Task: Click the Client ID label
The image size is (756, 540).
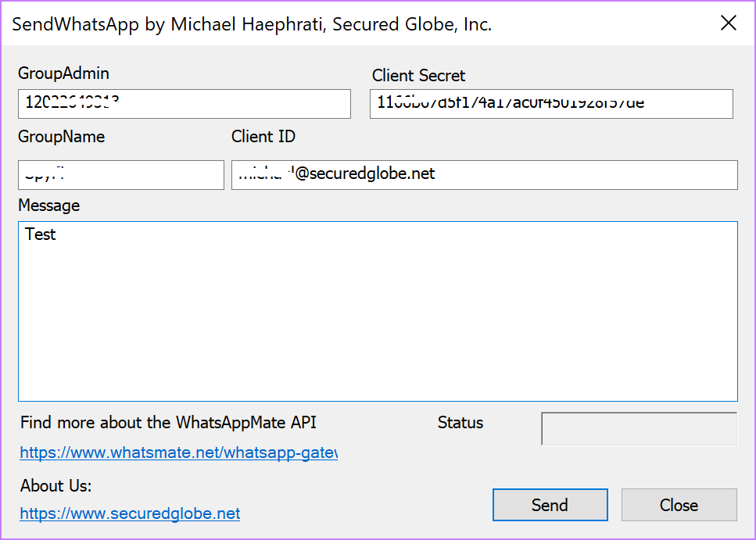Action: (263, 137)
